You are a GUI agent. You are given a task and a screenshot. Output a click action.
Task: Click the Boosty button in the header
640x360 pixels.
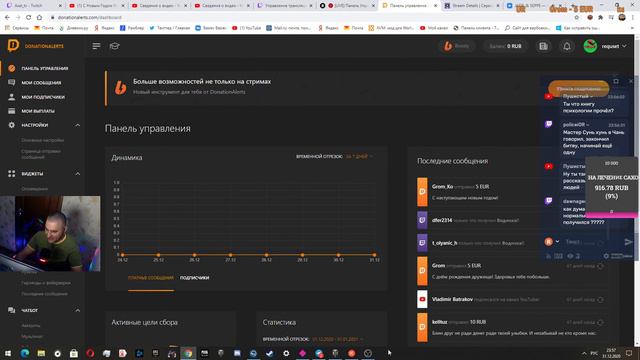pos(457,46)
